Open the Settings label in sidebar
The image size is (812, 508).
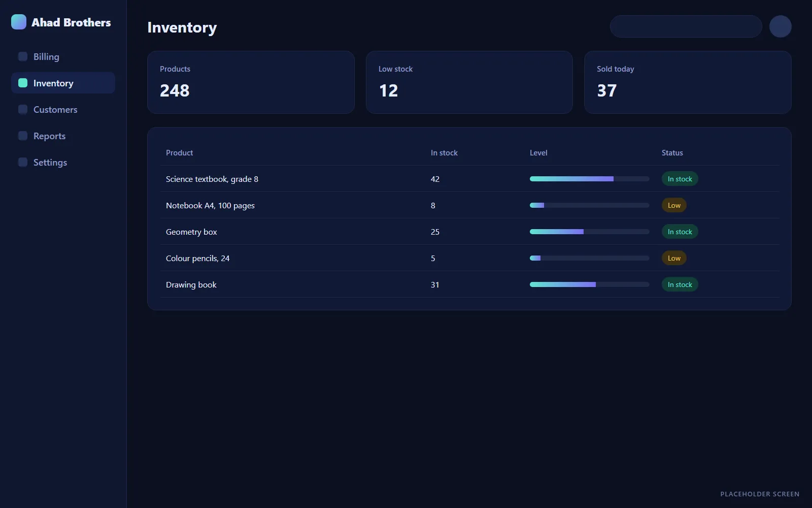click(x=50, y=163)
